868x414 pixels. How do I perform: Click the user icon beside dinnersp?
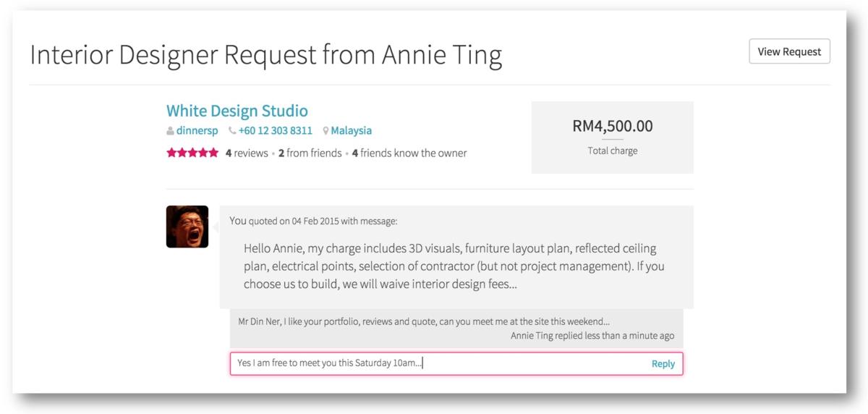click(x=171, y=131)
